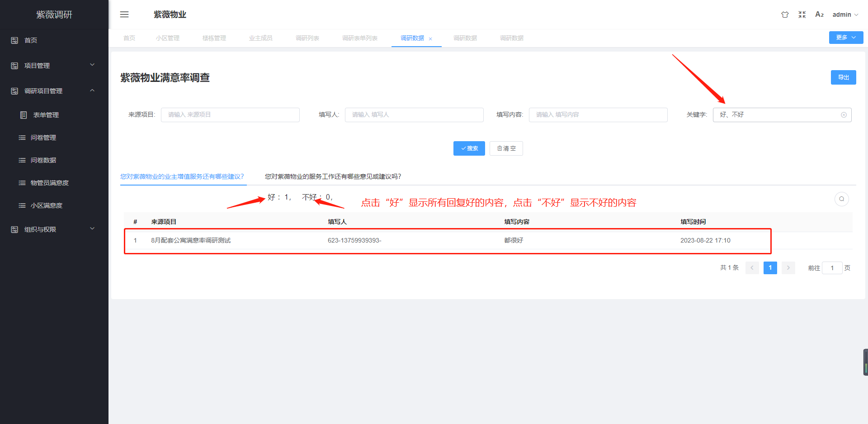Switch to the 楼栋管理 tab
The image size is (868, 424).
point(214,38)
